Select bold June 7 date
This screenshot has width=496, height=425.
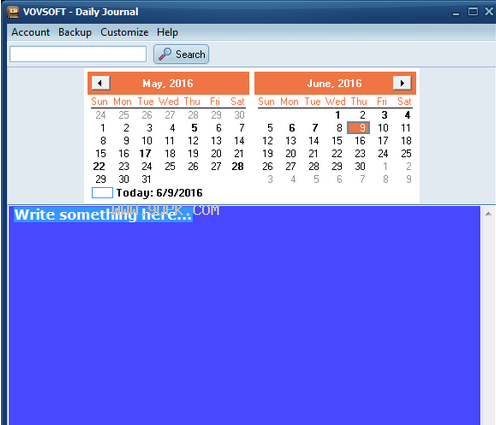tap(315, 128)
